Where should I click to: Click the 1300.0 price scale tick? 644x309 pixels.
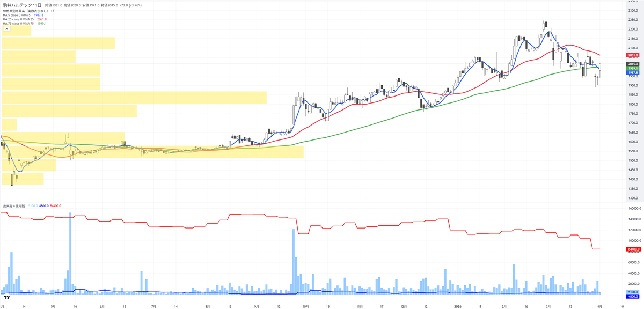[x=633, y=198]
